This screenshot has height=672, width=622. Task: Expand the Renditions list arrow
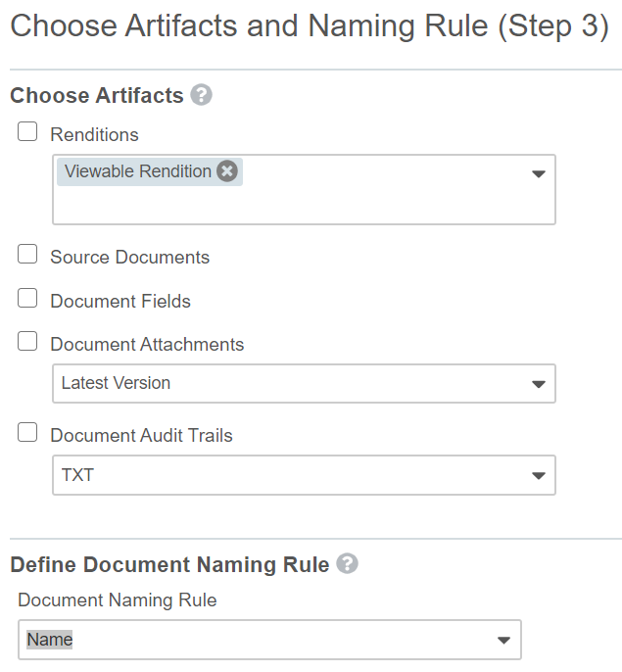click(x=538, y=174)
